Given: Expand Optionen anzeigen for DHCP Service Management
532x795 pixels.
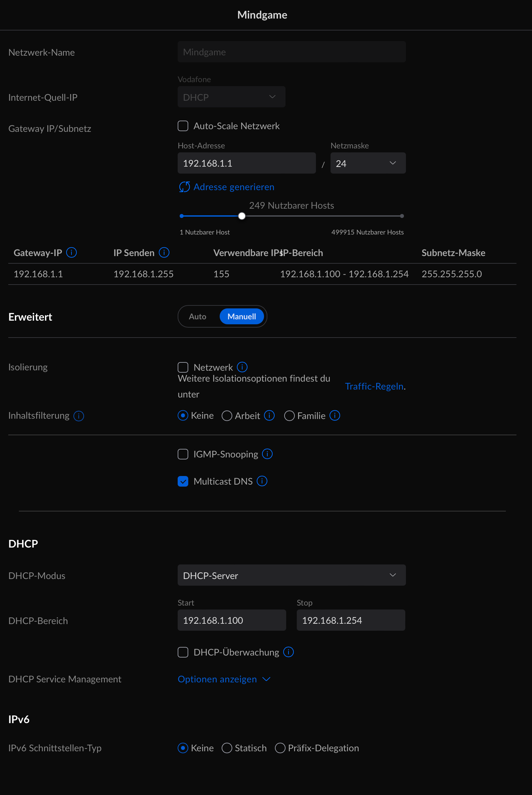Looking at the screenshot, I should (224, 679).
